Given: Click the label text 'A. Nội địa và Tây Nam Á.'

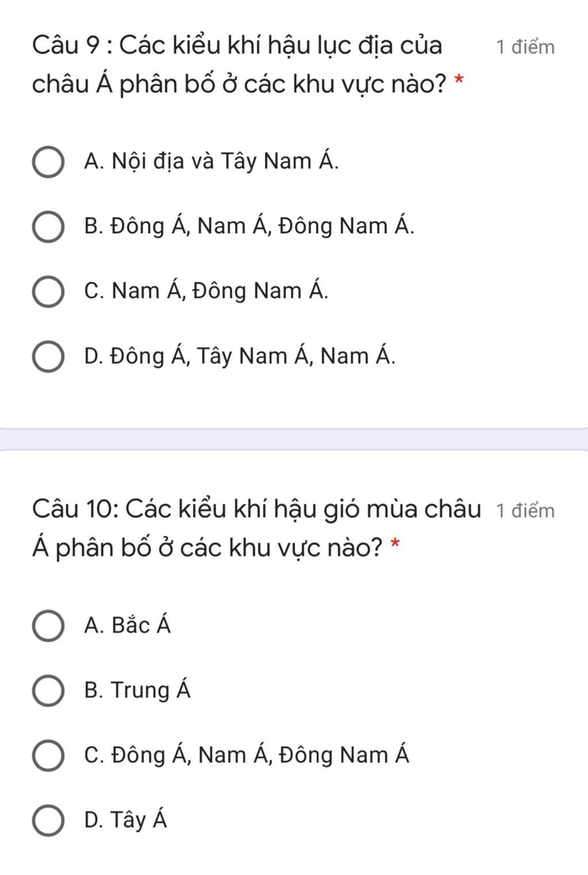Looking at the screenshot, I should pos(211,161).
